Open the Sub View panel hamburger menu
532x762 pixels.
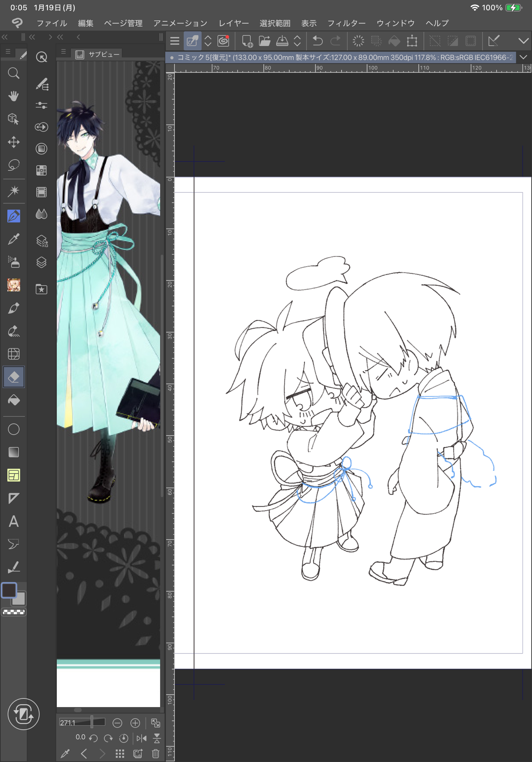coord(64,52)
